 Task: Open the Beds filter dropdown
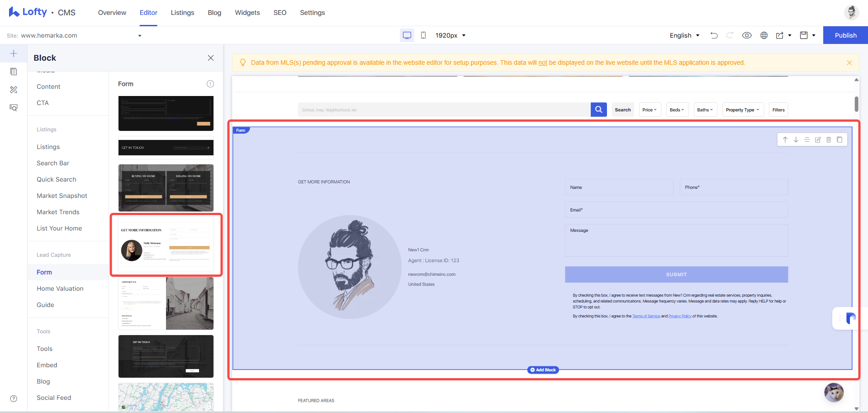pyautogui.click(x=677, y=110)
